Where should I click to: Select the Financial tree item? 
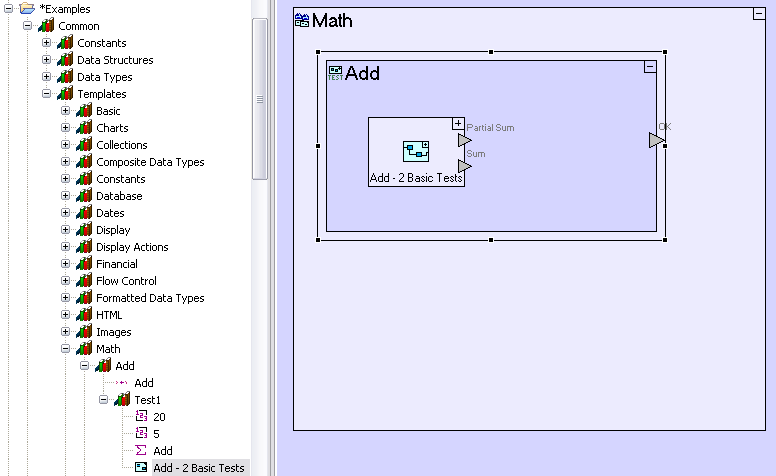(117, 264)
